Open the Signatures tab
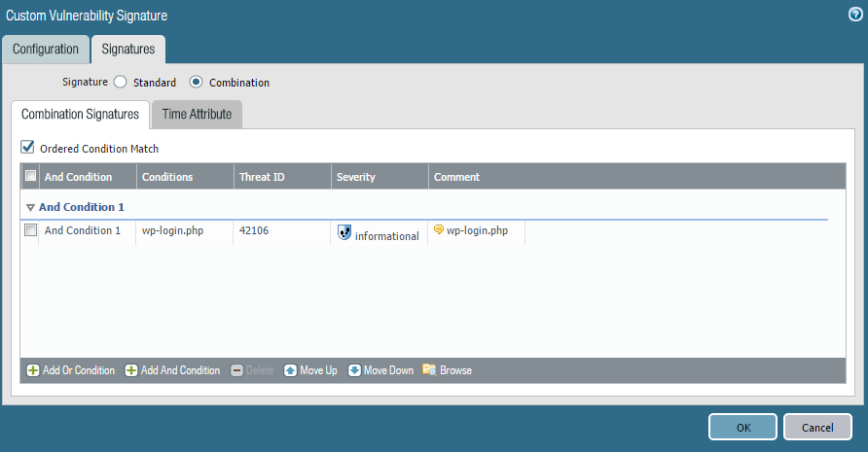The width and height of the screenshot is (868, 452). point(128,50)
